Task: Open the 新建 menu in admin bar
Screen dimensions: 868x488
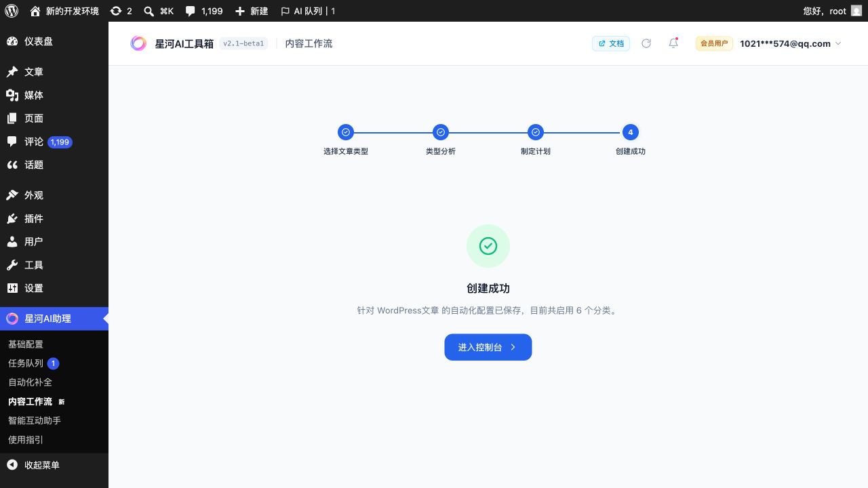Action: coord(251,11)
